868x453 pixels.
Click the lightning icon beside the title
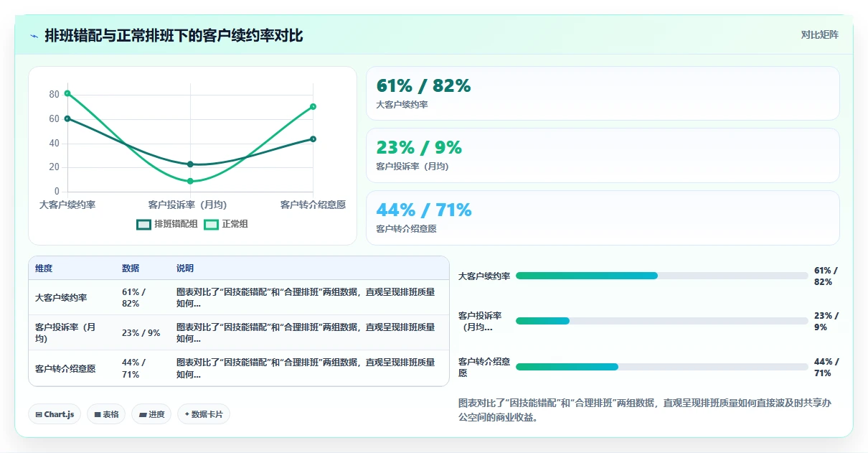coord(34,35)
